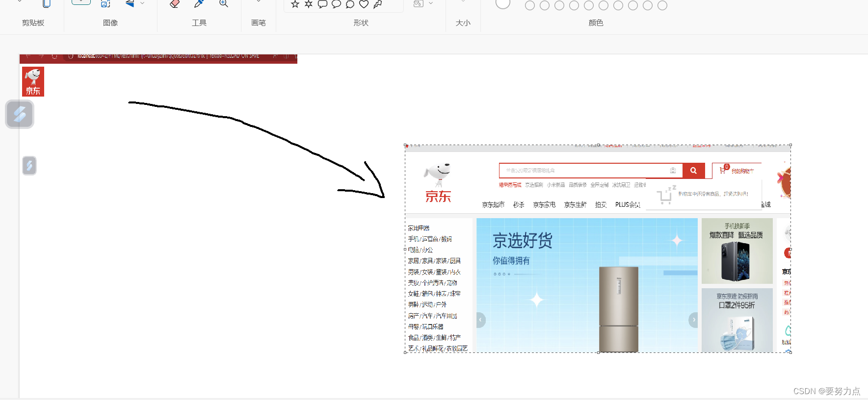Click the larger floating lightning widget icon
This screenshot has height=400, width=868.
pyautogui.click(x=20, y=114)
